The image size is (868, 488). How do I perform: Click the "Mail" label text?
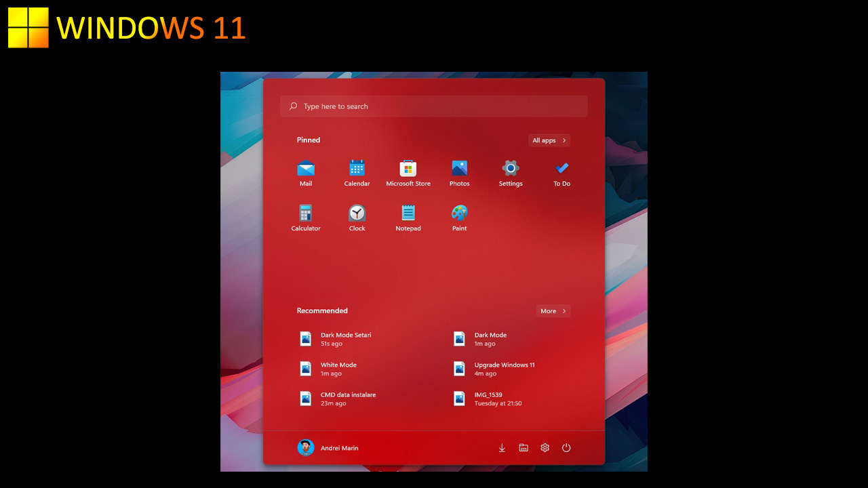[x=306, y=184]
